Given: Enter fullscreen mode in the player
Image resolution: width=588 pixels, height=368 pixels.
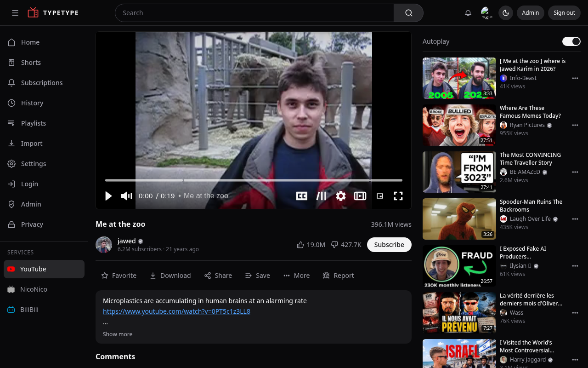Looking at the screenshot, I should click(398, 196).
